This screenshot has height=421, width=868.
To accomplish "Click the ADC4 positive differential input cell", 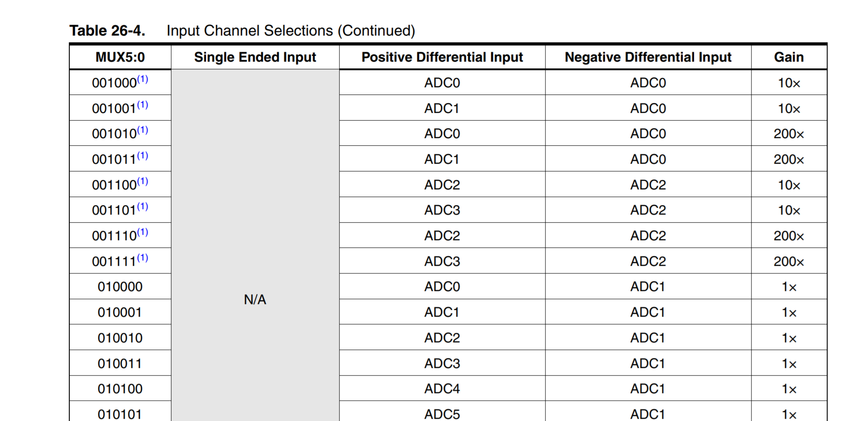I will (442, 389).
